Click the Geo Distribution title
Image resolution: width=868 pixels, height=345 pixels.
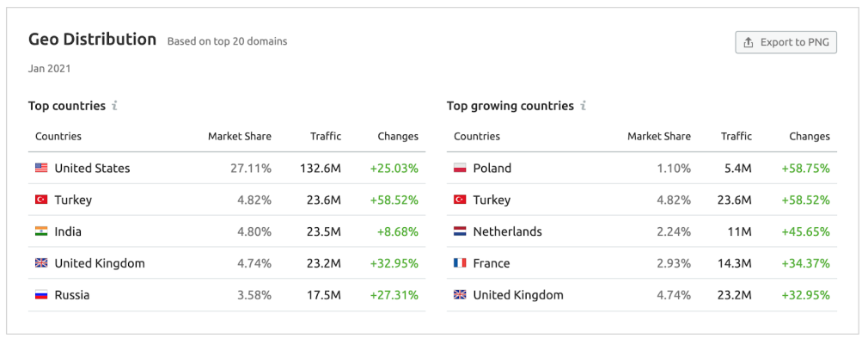click(x=92, y=40)
